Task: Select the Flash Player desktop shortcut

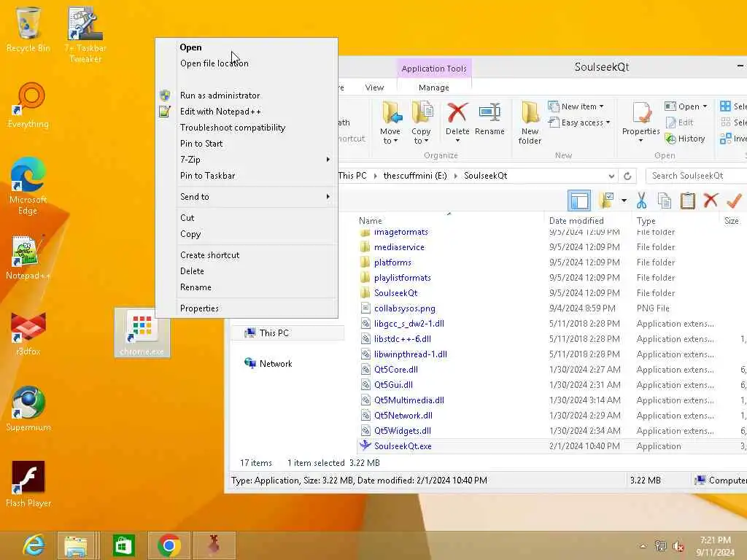Action: 28,484
